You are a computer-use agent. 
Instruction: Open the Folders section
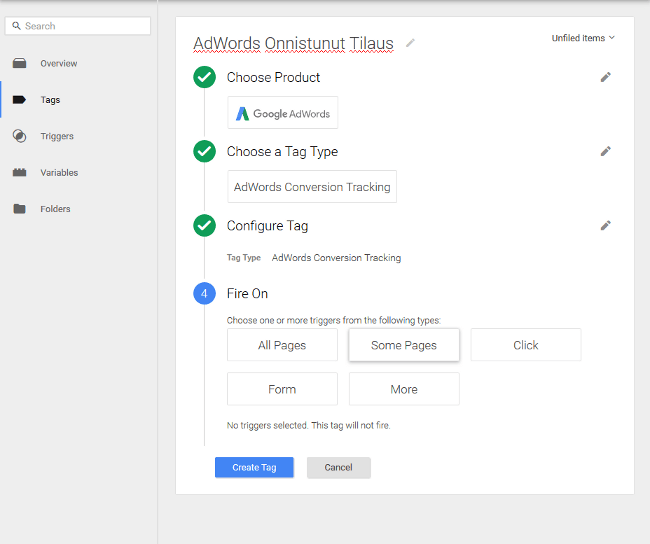click(55, 209)
